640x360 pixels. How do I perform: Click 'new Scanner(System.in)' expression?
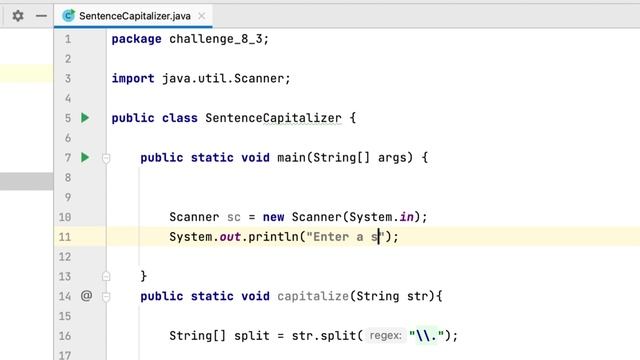tap(341, 217)
